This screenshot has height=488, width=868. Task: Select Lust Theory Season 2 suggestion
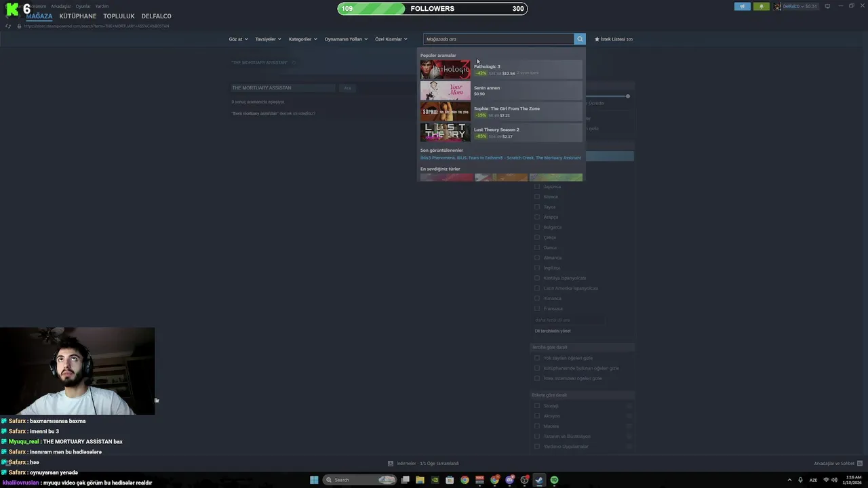click(501, 133)
